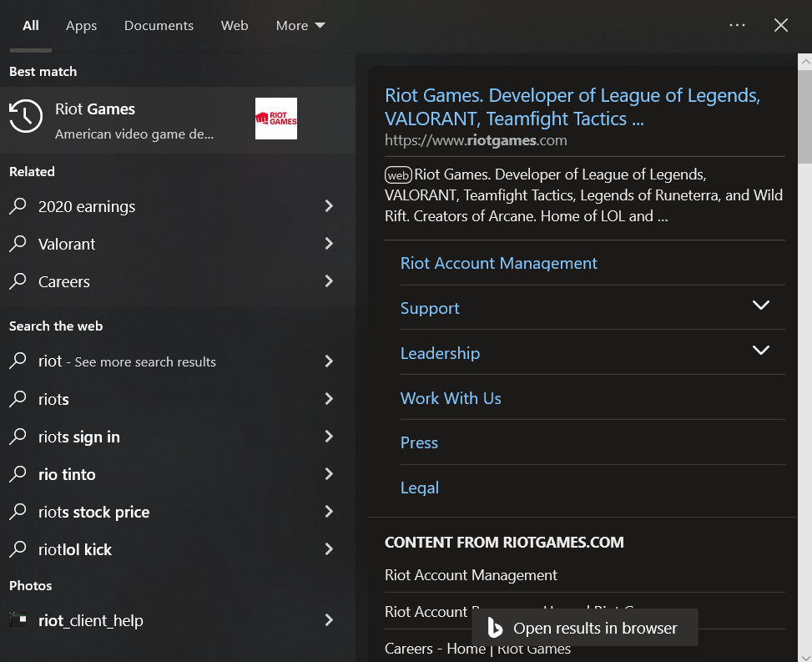The image size is (812, 662).
Task: Expand the riots stock price arrow
Action: pos(329,511)
